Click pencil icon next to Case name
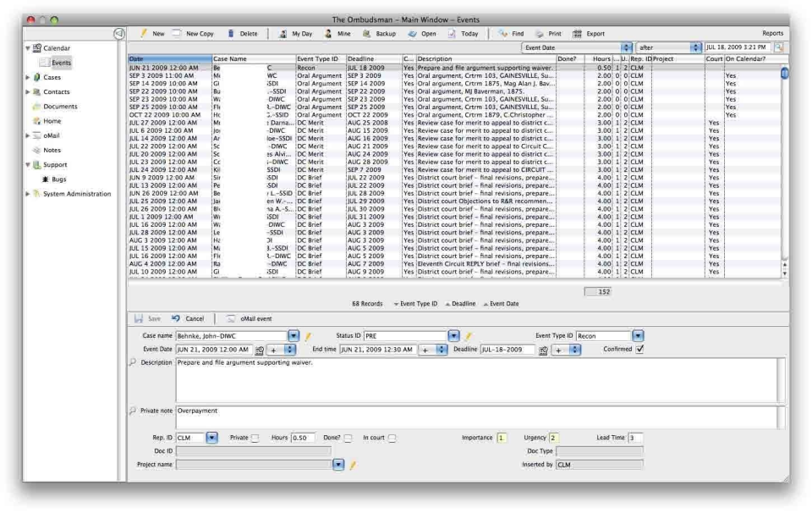This screenshot has width=812, height=513. click(x=308, y=336)
